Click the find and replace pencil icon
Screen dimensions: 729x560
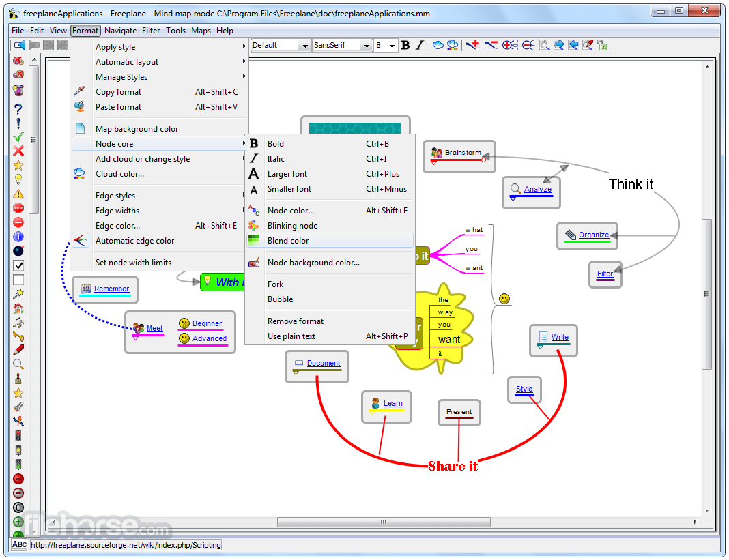pyautogui.click(x=588, y=45)
